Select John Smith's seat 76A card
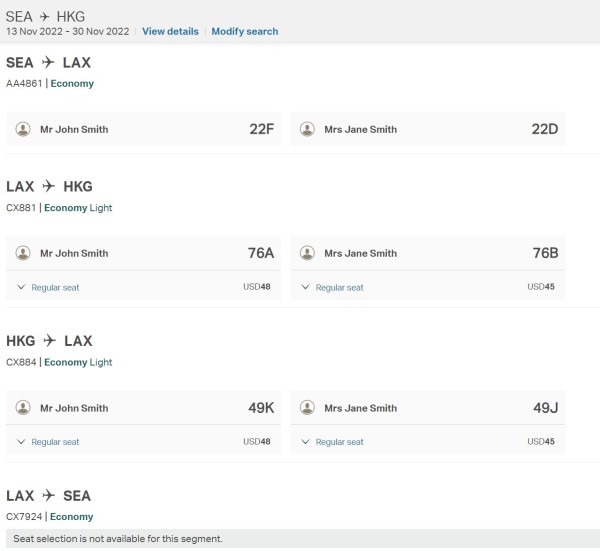 [145, 253]
